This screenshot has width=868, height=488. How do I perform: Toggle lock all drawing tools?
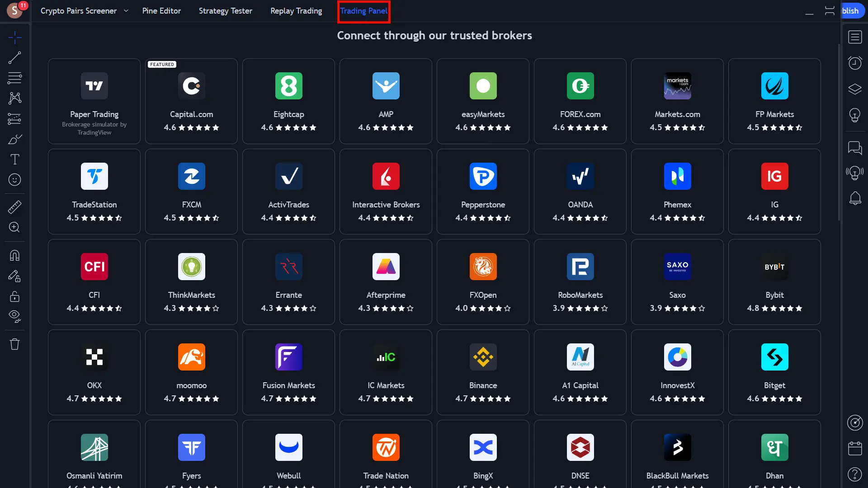point(14,296)
